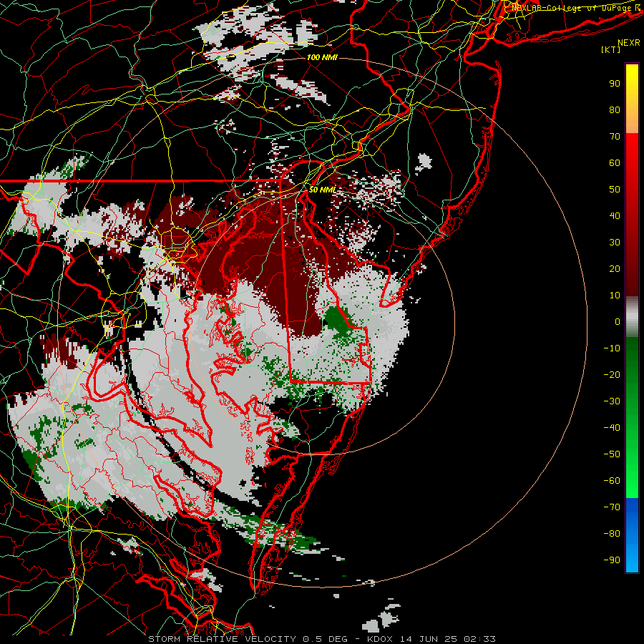This screenshot has height=644, width=644.
Task: Click the velocity scale label "70"
Action: coord(615,137)
